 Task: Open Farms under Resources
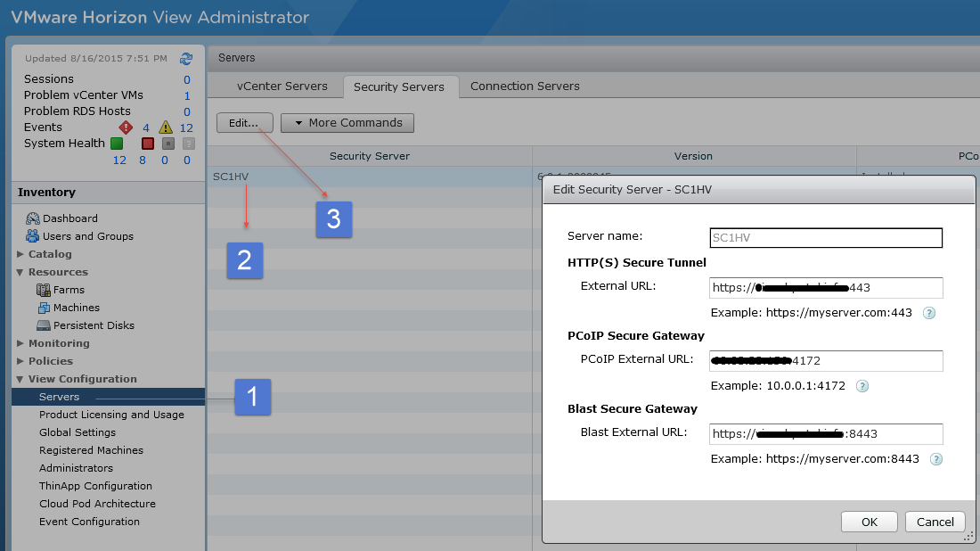coord(69,290)
